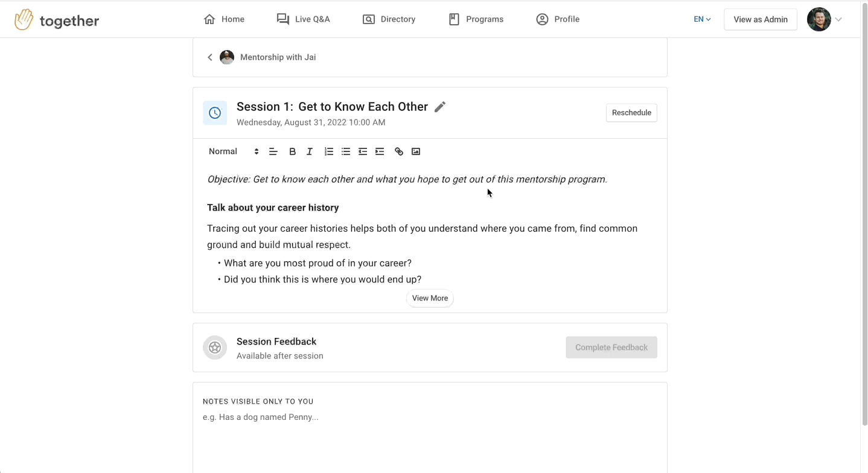The width and height of the screenshot is (868, 473).
Task: Open the text alignment options
Action: (x=273, y=151)
